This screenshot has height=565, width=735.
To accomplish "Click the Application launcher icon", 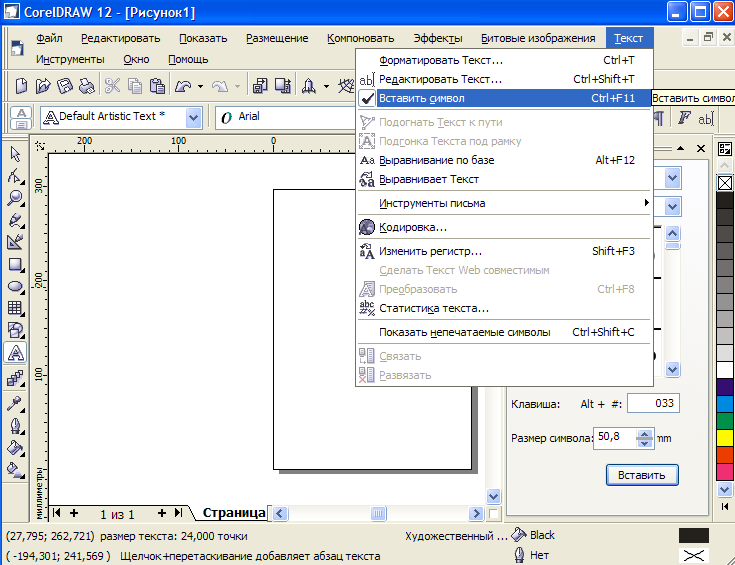I will [x=308, y=86].
